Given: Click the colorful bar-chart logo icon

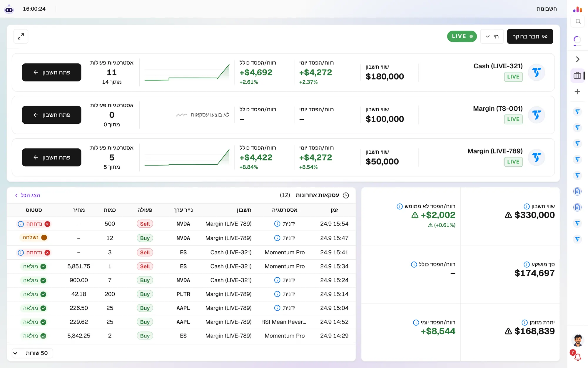Looking at the screenshot, I should point(578,9).
